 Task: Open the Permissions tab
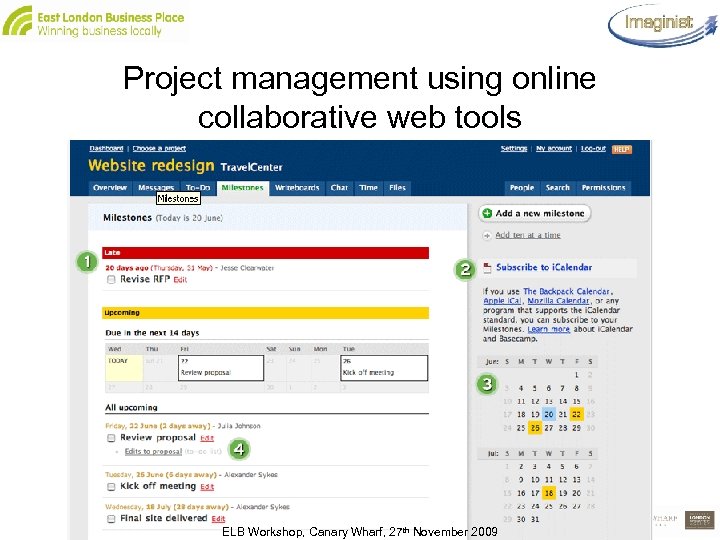(603, 187)
